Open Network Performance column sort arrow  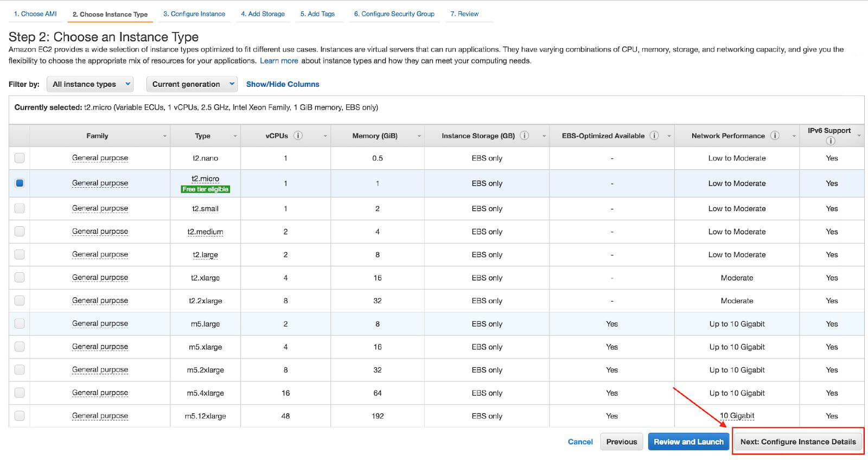(794, 136)
